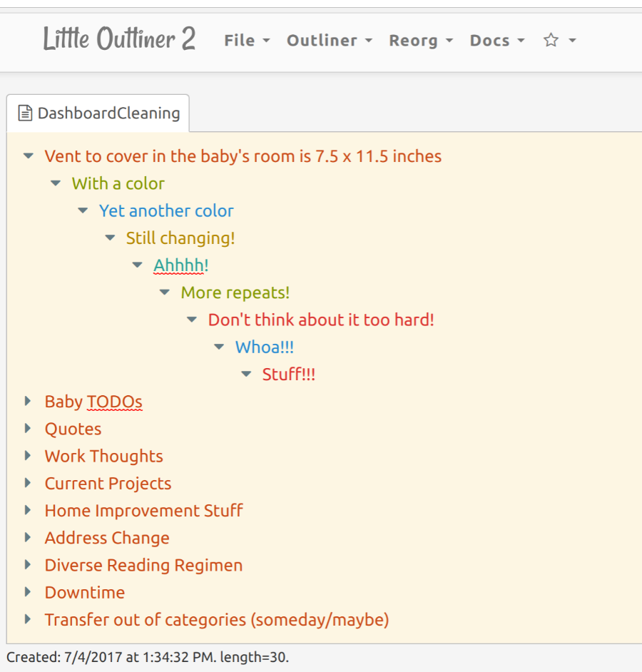Select the Stuff!!! outline item
Screen dimensions: 642x672
[289, 374]
